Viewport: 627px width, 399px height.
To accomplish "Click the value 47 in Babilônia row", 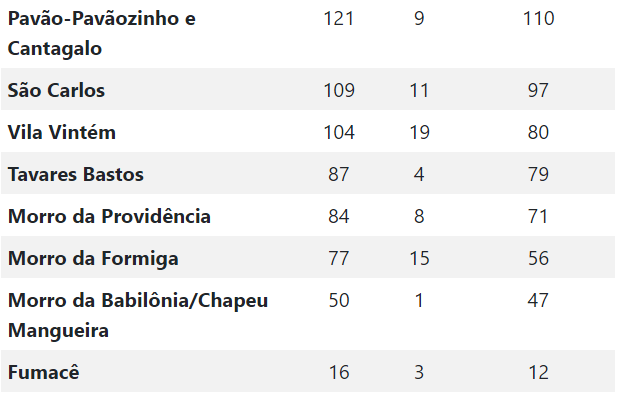I will 538,301.
